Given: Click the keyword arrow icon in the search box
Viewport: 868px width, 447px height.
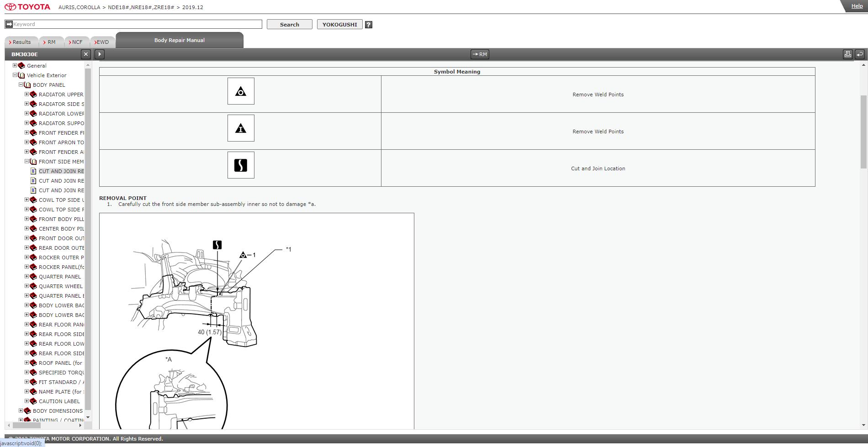Looking at the screenshot, I should [9, 24].
